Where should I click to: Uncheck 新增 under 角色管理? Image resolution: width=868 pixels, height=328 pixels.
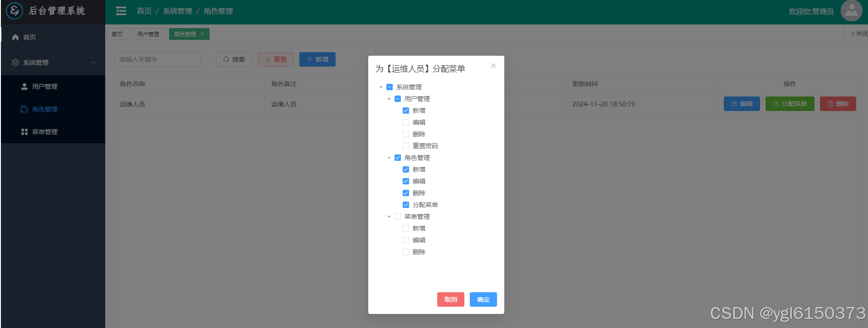point(406,169)
